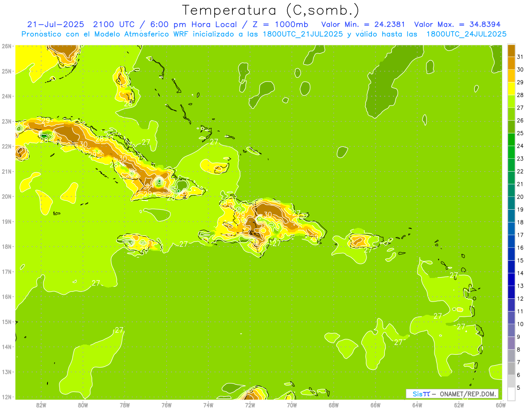This screenshot has width=532, height=411.
Task: Click the '20N' latitude axis label
Action: pyautogui.click(x=7, y=196)
